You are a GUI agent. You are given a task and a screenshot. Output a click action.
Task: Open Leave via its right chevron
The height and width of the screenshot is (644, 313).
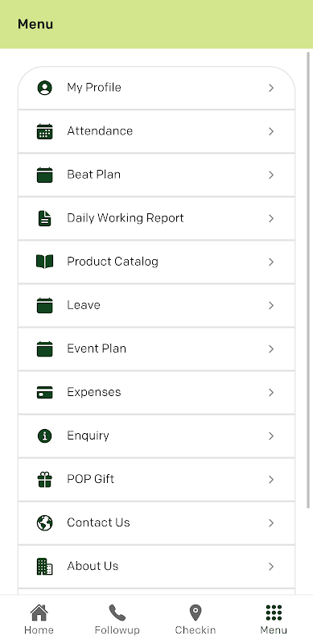(271, 306)
